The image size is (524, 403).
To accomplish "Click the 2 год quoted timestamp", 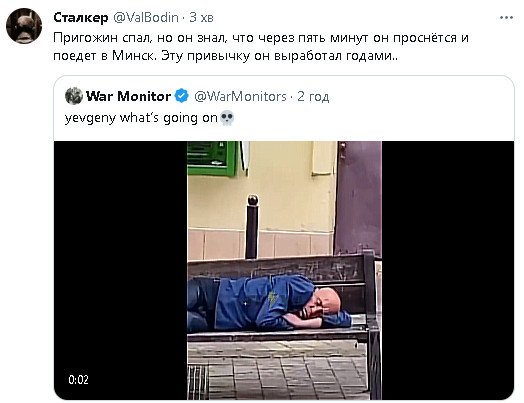I will point(313,96).
